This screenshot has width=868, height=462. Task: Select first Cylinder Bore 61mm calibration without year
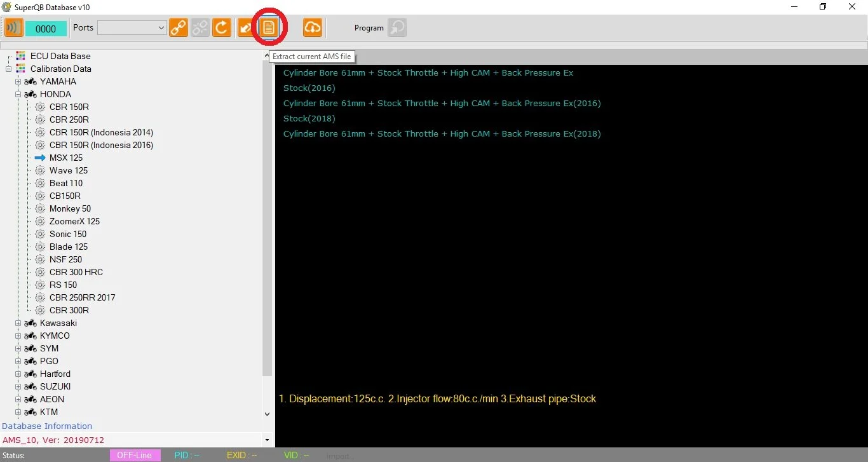click(428, 72)
